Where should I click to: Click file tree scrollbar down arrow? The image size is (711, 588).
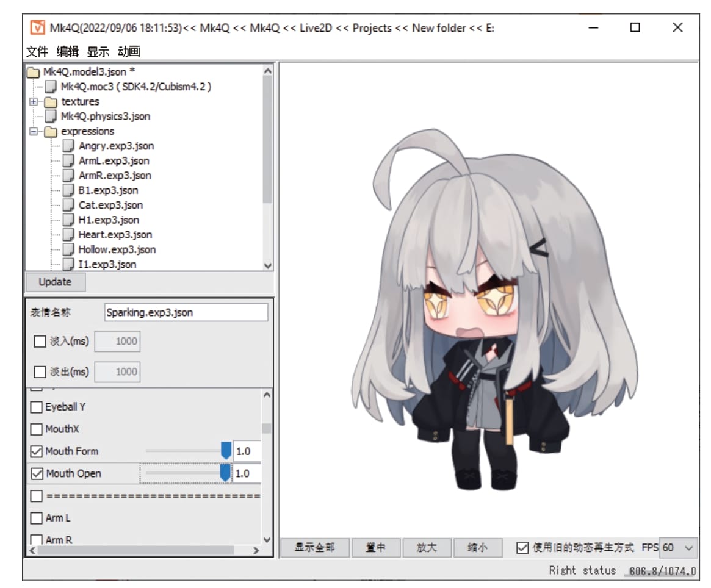pyautogui.click(x=267, y=266)
